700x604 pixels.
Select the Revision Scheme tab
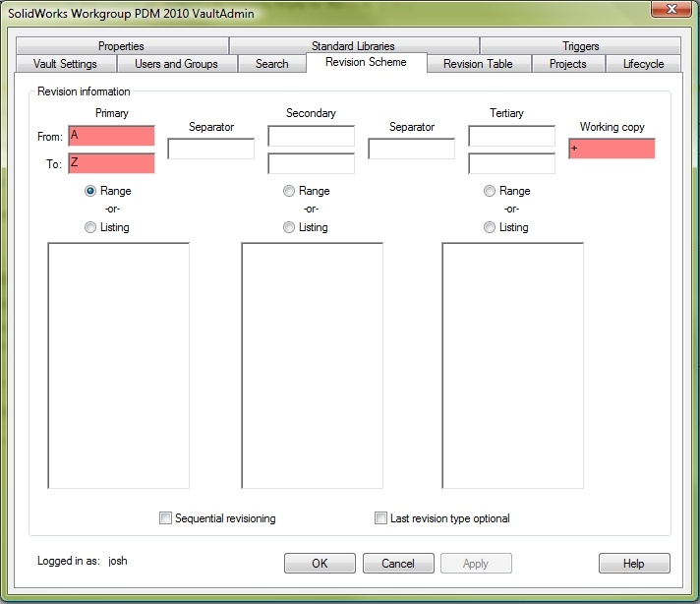[366, 62]
